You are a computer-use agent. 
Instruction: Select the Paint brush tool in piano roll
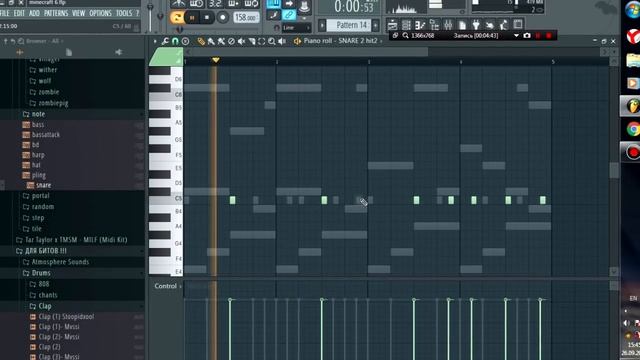(x=211, y=41)
